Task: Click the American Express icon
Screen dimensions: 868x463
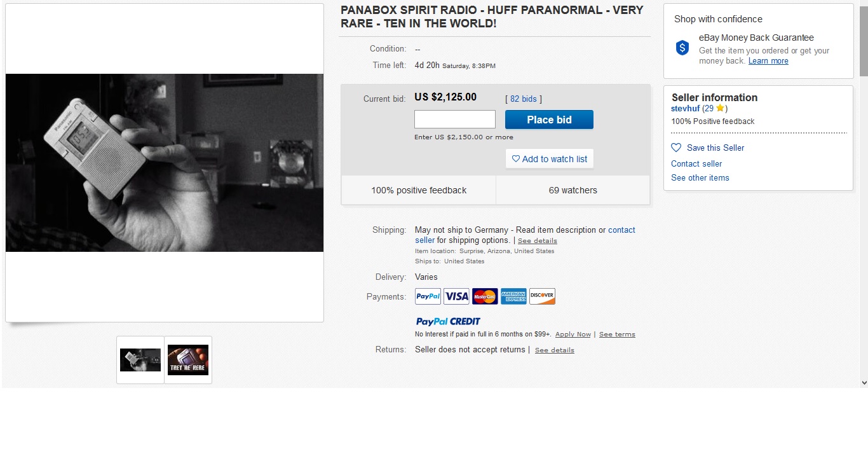Action: tap(513, 296)
